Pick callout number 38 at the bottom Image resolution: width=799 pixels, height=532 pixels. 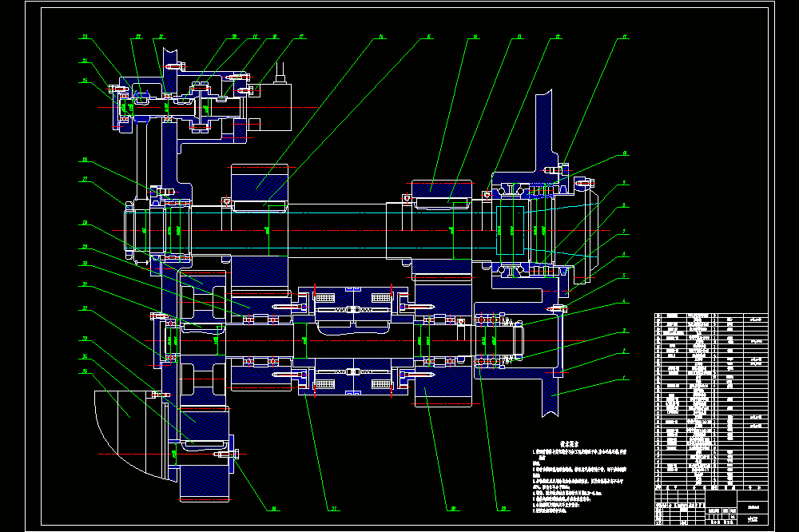[x=452, y=509]
